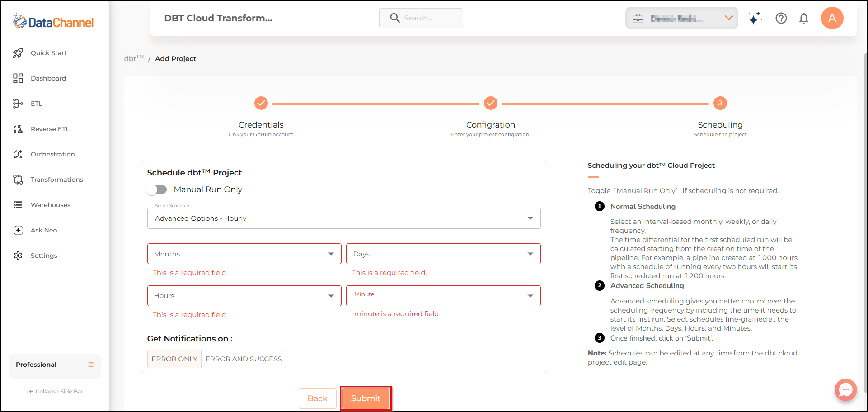Click the Add Project breadcrumb text
This screenshot has height=412, width=868.
[176, 59]
